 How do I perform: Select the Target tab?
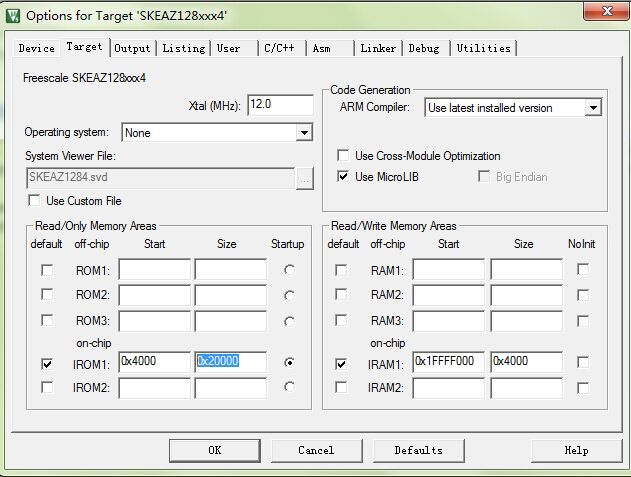click(x=85, y=47)
